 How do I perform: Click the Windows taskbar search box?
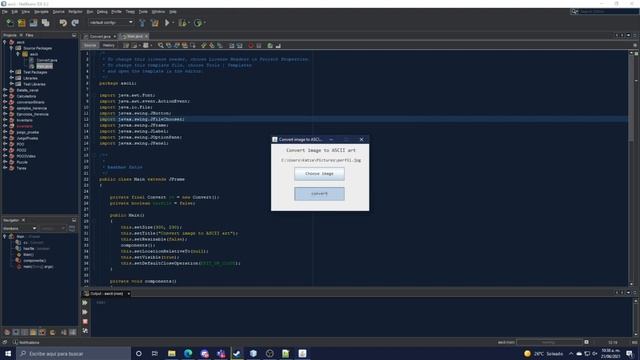[74, 353]
